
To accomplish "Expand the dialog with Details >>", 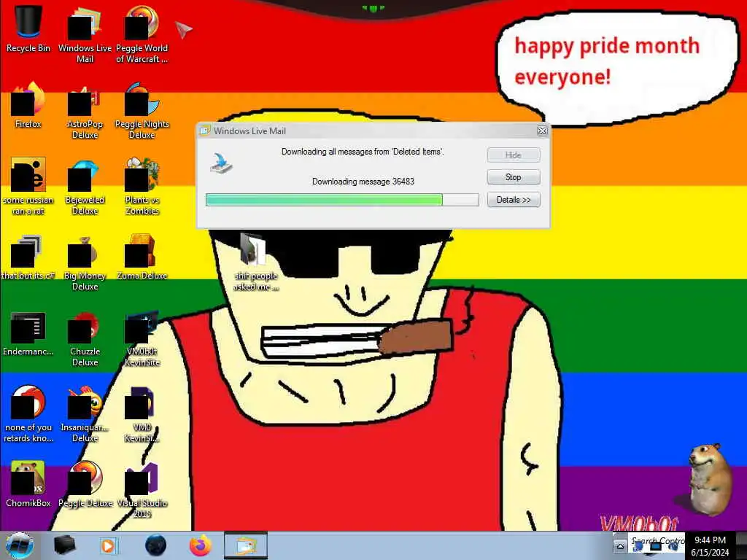I will click(514, 200).
